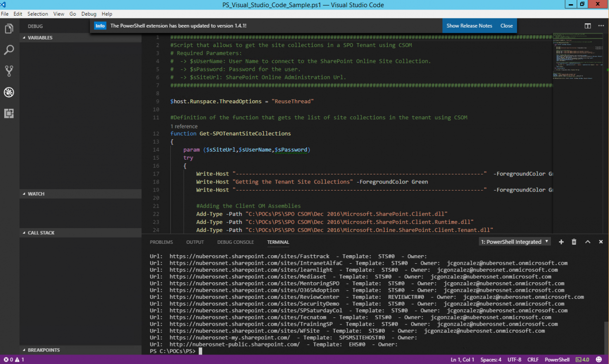The image size is (609, 364).
Task: Click the terminal vertical scrollbar
Action: [606, 337]
